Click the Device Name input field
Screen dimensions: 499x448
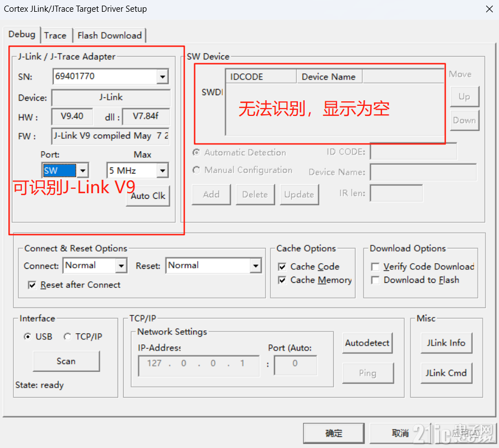(423, 172)
